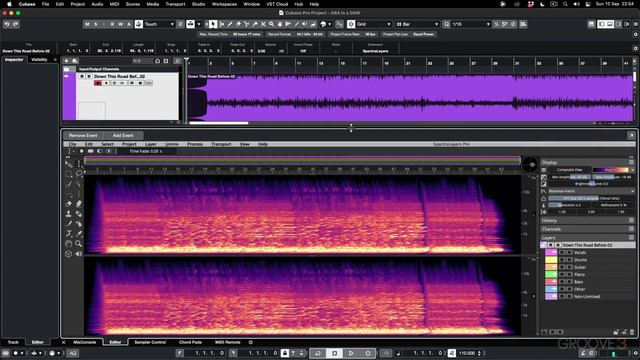The width and height of the screenshot is (640, 360).
Task: Expand the History panel header
Action: pos(587,220)
